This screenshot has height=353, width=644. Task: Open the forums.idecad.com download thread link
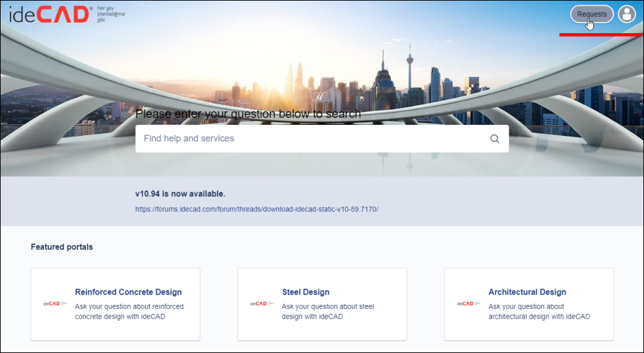point(257,209)
